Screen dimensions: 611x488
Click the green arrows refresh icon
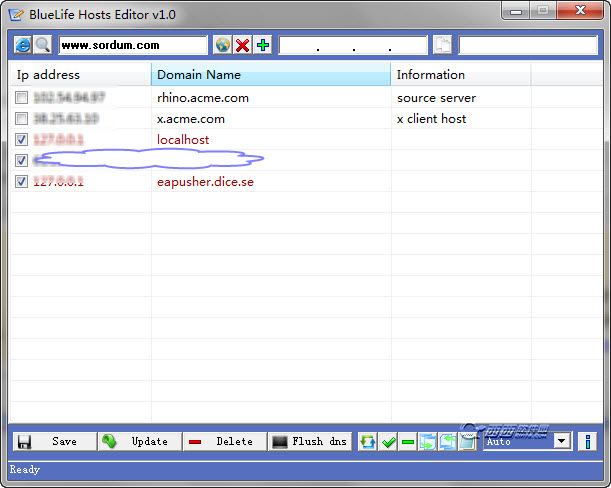367,442
